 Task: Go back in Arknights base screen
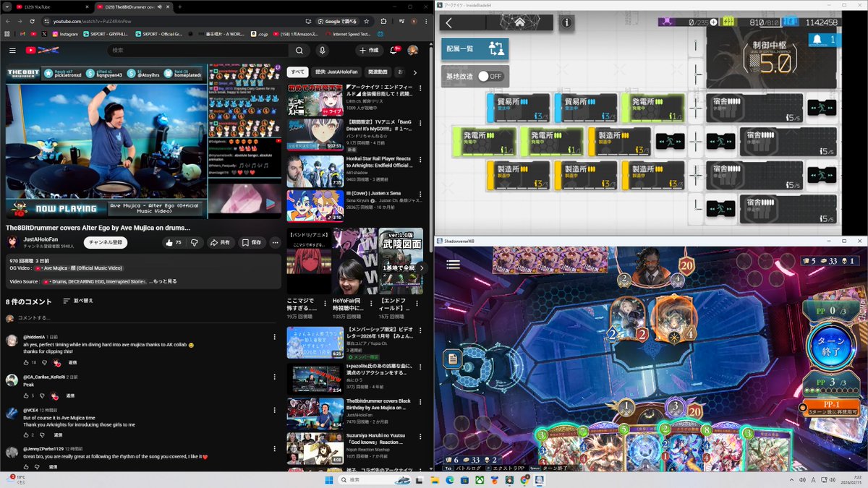pos(449,22)
